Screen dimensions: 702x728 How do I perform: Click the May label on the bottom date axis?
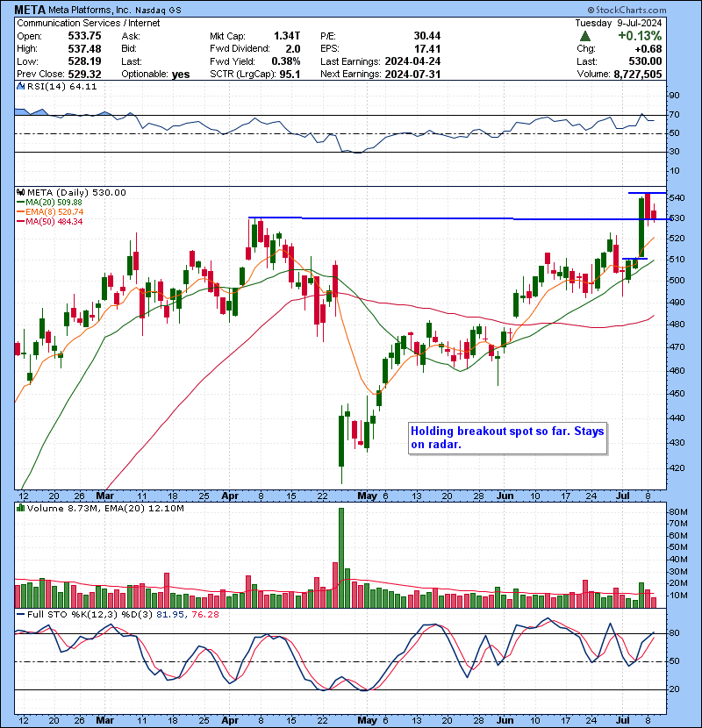tap(367, 720)
